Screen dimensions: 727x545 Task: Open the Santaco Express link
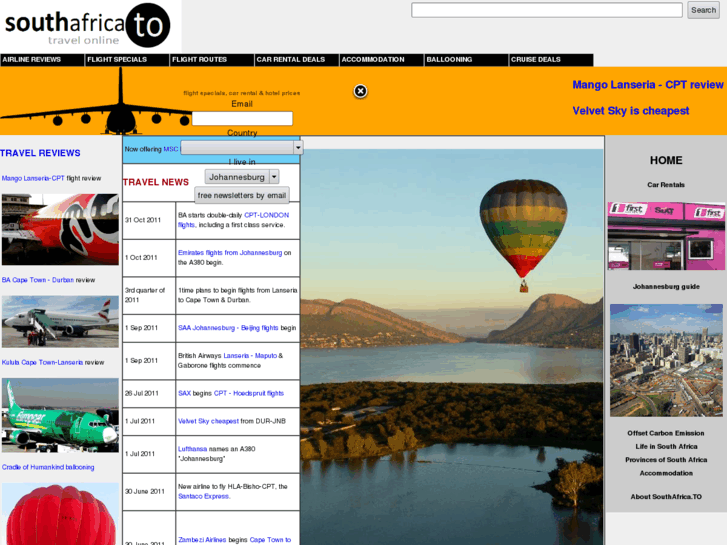click(204, 496)
